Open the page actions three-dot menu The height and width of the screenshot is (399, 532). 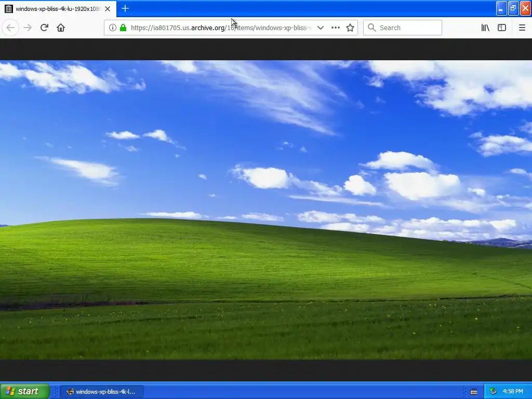click(x=336, y=28)
